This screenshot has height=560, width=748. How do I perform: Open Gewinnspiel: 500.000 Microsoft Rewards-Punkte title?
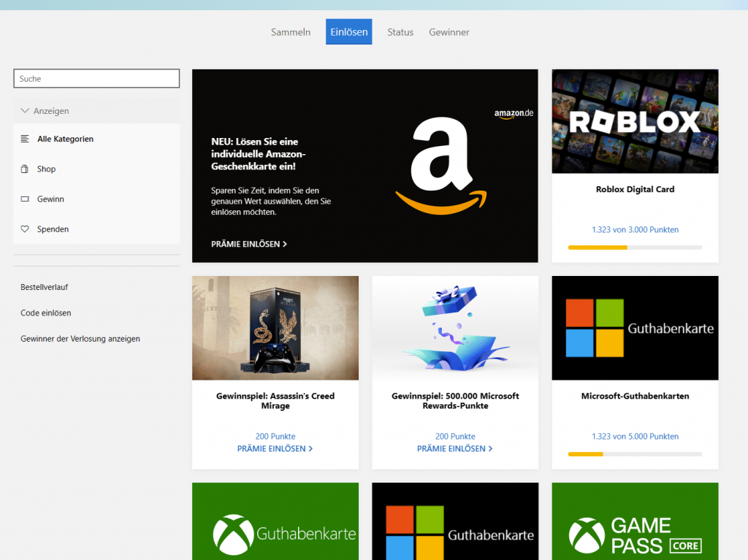pos(455,401)
